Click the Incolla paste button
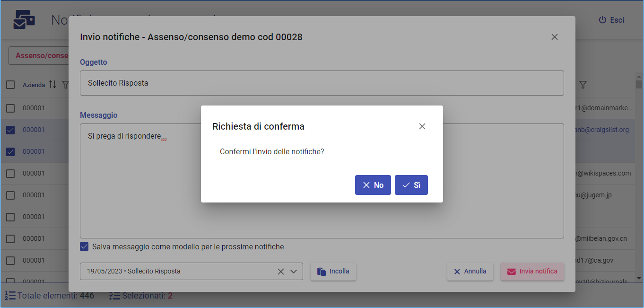The height and width of the screenshot is (308, 644). 333,272
